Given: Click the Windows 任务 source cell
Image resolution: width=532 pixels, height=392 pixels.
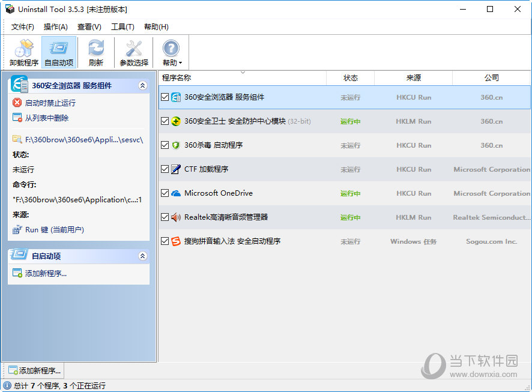Looking at the screenshot, I should pyautogui.click(x=414, y=241).
